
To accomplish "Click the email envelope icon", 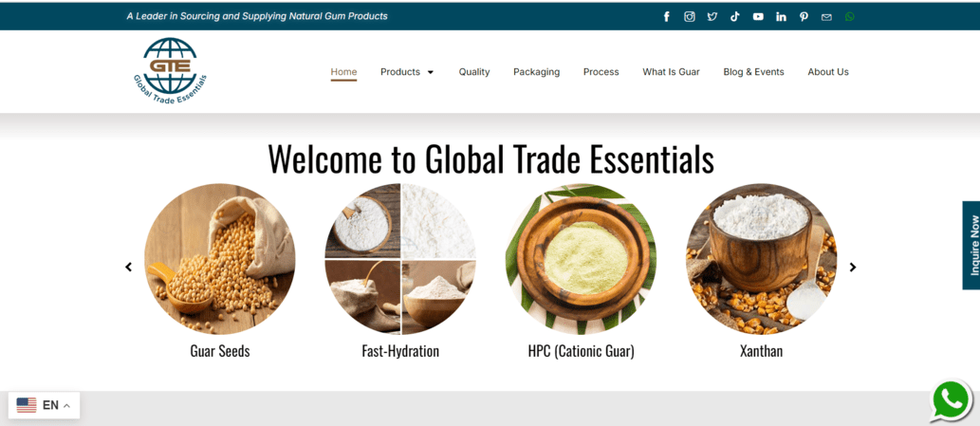I will (826, 17).
